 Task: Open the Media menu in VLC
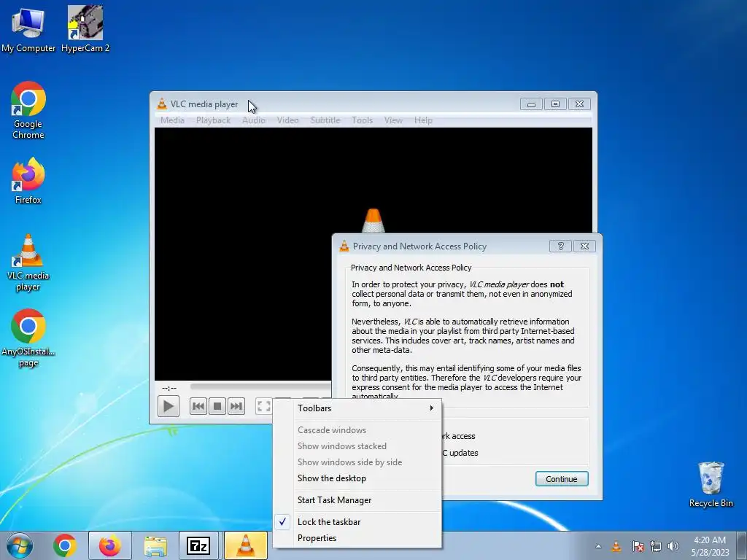point(172,120)
